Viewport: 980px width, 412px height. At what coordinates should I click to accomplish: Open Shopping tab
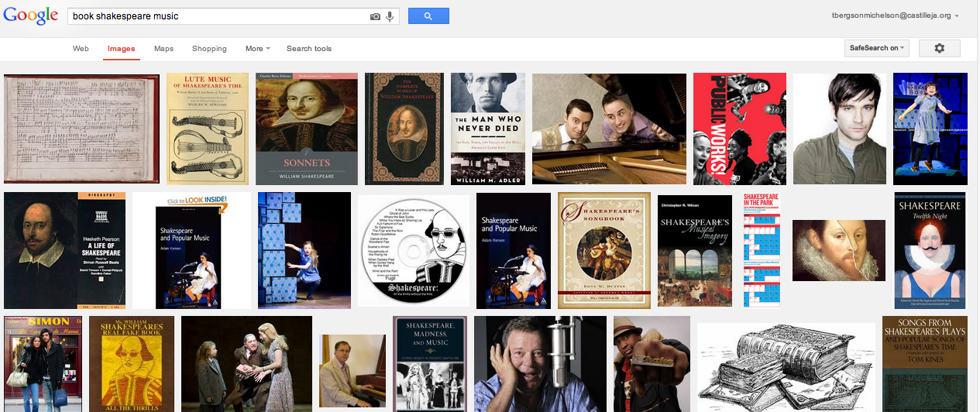coord(209,49)
